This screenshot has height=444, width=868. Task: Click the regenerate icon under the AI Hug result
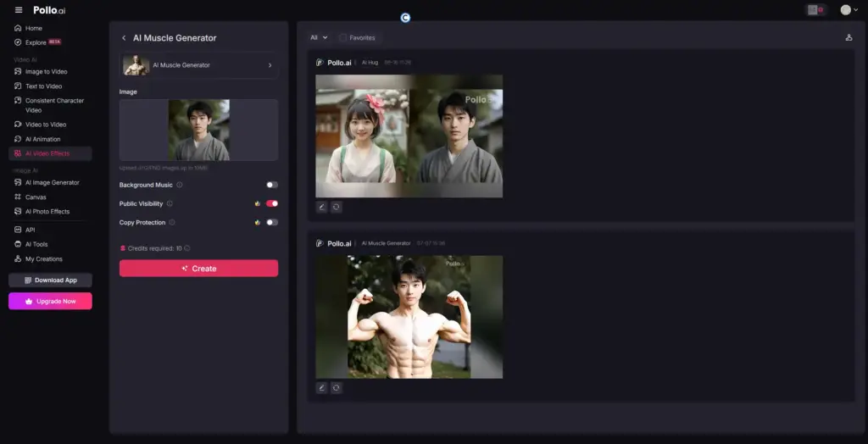pyautogui.click(x=336, y=207)
